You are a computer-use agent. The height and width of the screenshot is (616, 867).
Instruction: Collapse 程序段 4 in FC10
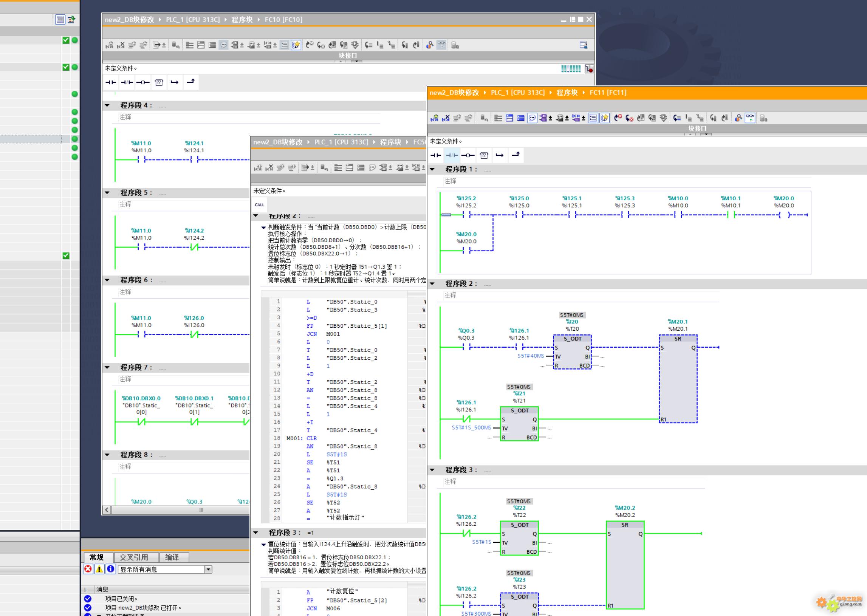107,105
